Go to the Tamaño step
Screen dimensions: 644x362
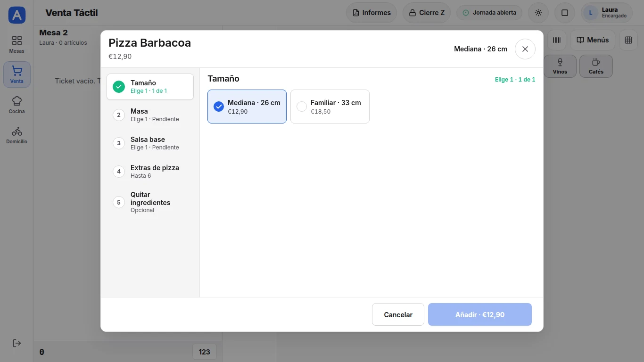150,87
